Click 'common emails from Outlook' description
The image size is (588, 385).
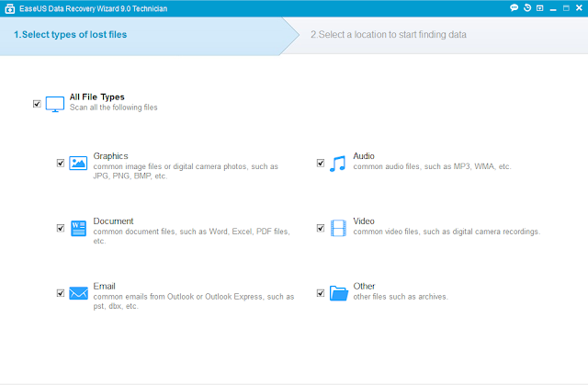[x=194, y=301]
